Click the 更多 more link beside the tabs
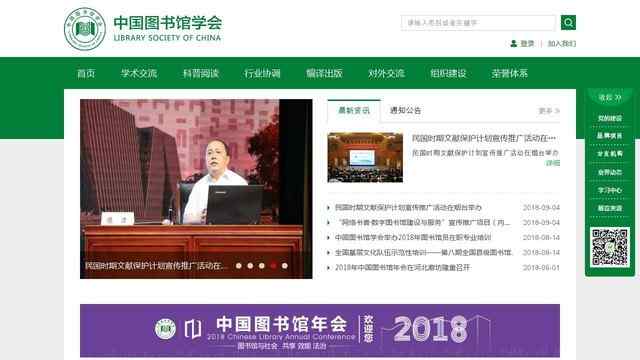 click(549, 111)
